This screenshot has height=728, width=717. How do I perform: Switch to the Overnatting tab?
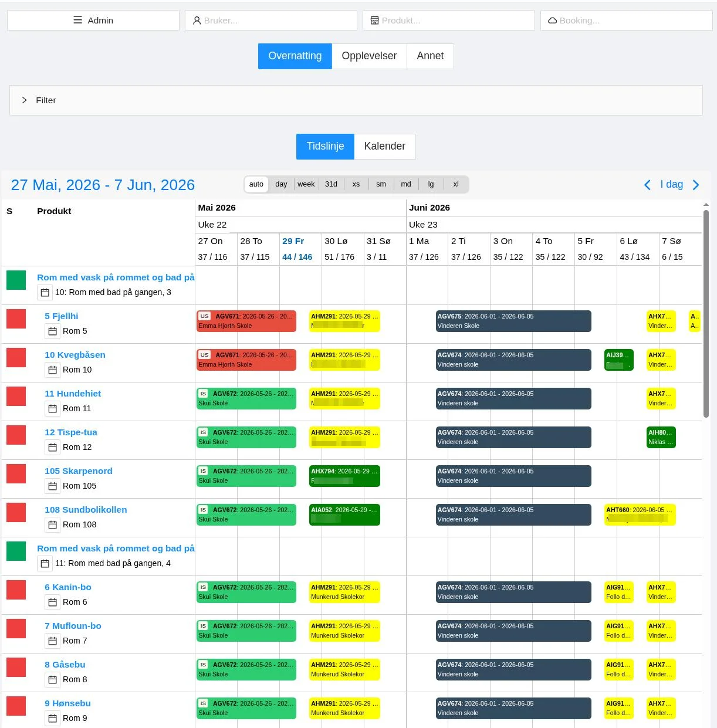(295, 56)
